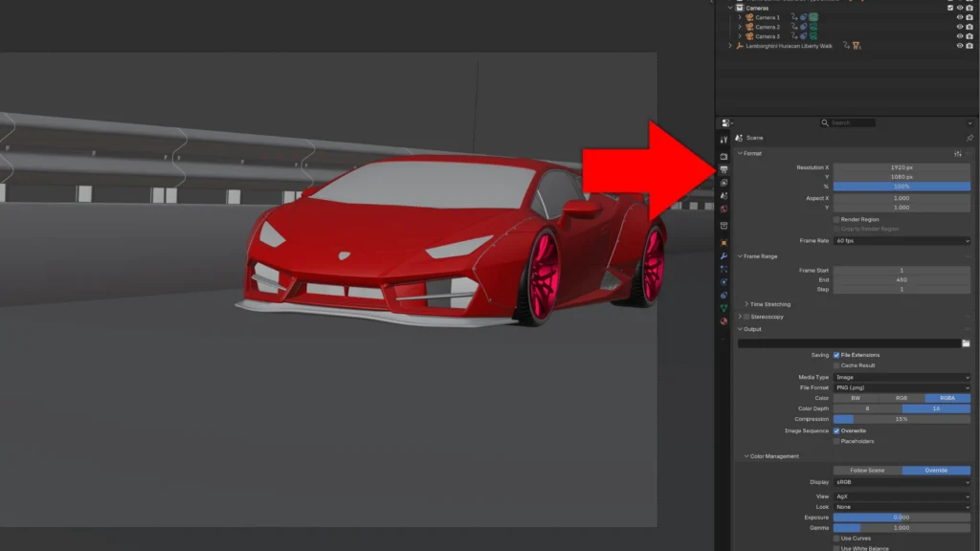This screenshot has width=980, height=551.
Task: Enable Use Curves checkbox
Action: (836, 539)
